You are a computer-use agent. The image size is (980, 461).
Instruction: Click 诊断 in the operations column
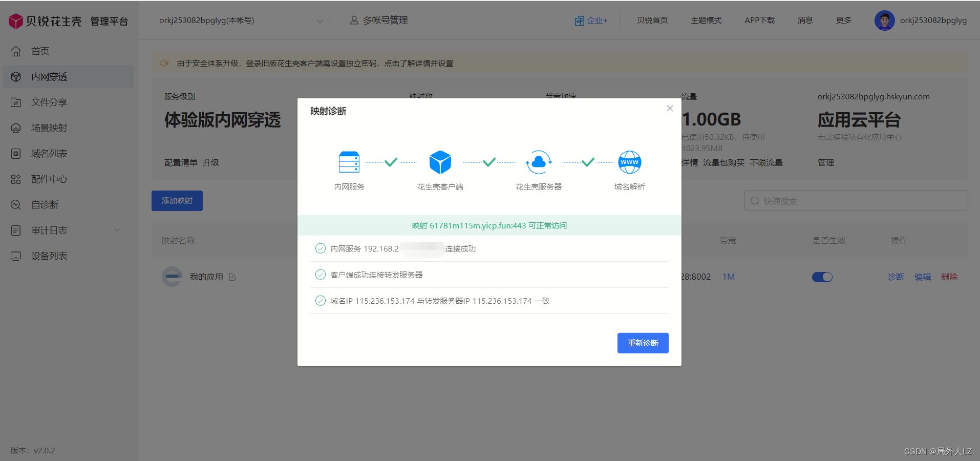[x=896, y=277]
